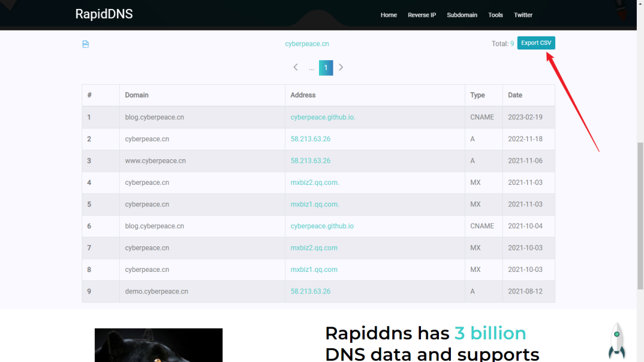Screen dimensions: 644x362
Task: Open mxbiz2.qq.com. link in row 4
Action: 314,182
